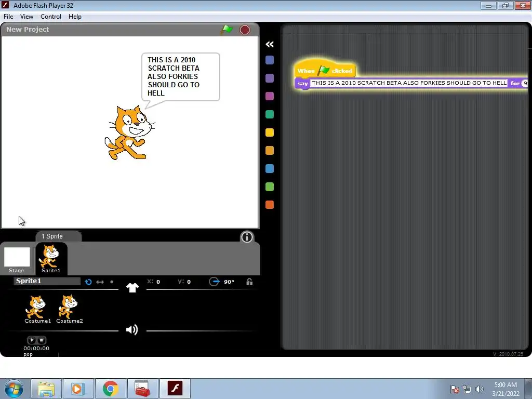Stop the pop sound playback

pos(42,340)
